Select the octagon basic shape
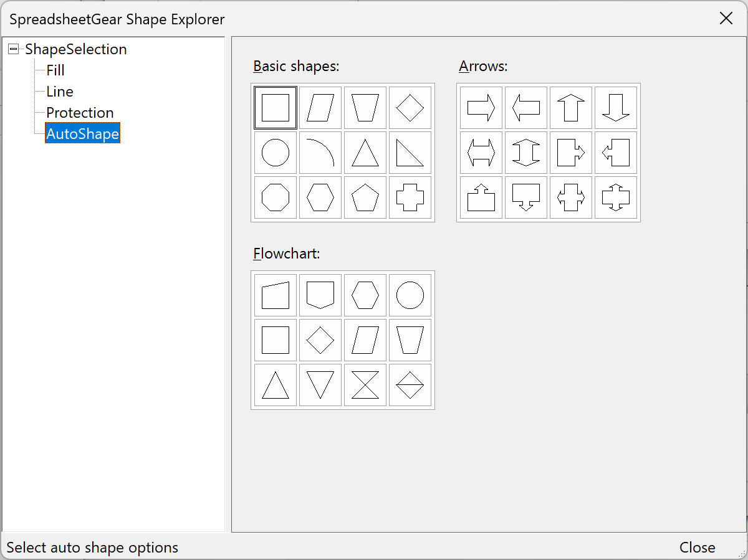This screenshot has width=748, height=560. click(275, 197)
